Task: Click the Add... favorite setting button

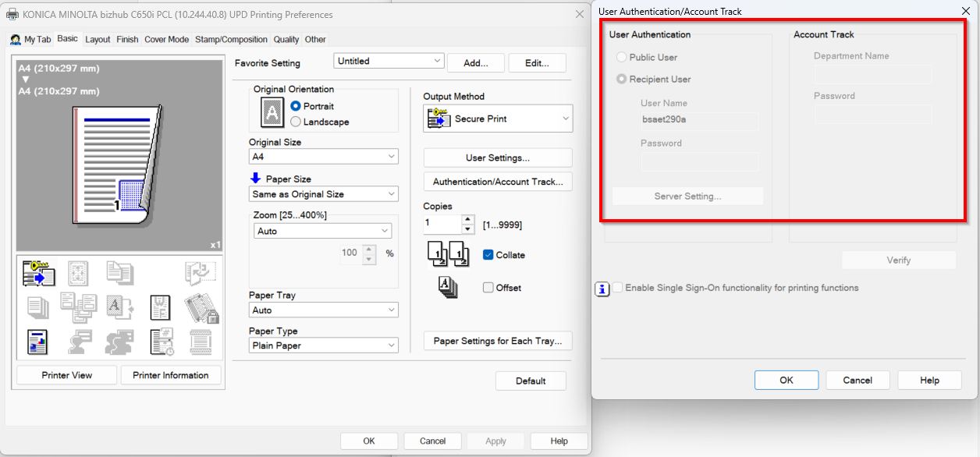Action: tap(475, 63)
